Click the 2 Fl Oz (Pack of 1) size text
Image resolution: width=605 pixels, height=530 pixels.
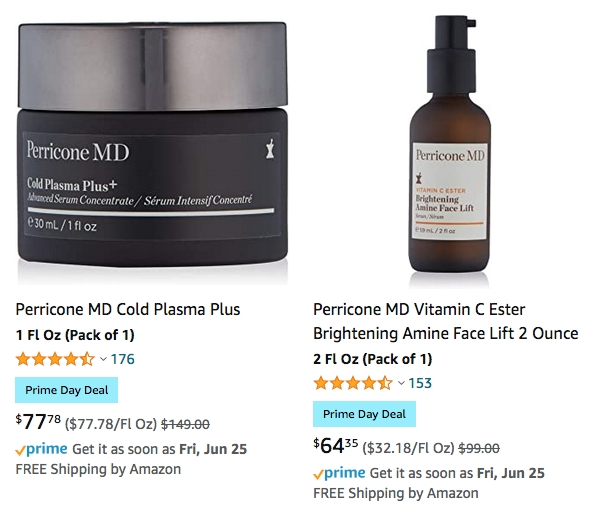373,359
